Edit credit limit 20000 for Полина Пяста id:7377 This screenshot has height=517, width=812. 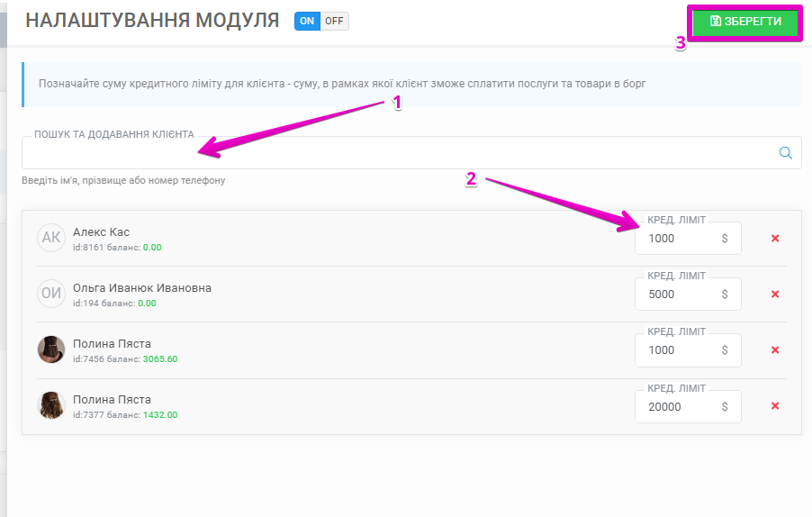(688, 406)
